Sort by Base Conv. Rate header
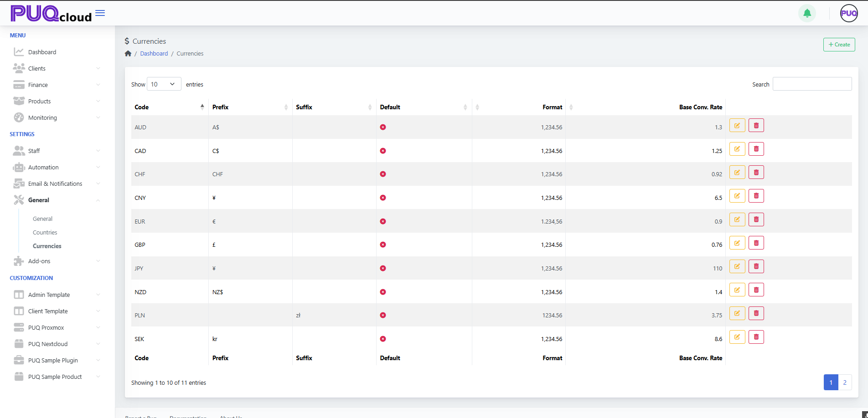The image size is (868, 418). click(646, 107)
